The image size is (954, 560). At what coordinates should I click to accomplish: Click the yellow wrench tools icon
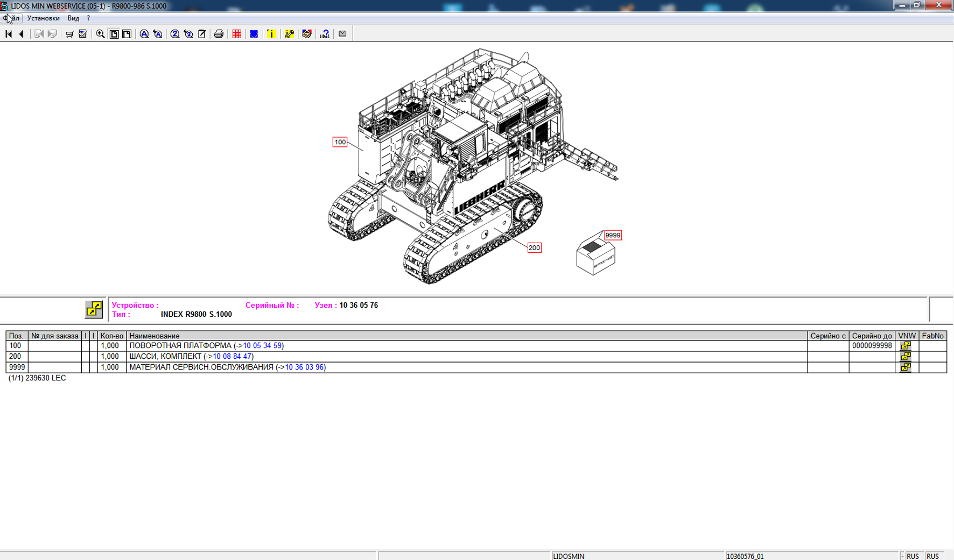[289, 34]
